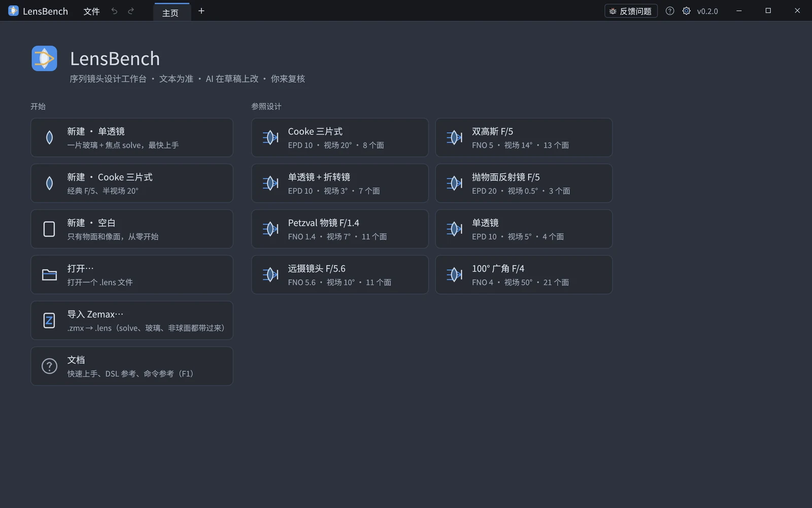
Task: Click 'EPD 20 · 视场 0.5° · 3 个面' text
Action: point(521,190)
